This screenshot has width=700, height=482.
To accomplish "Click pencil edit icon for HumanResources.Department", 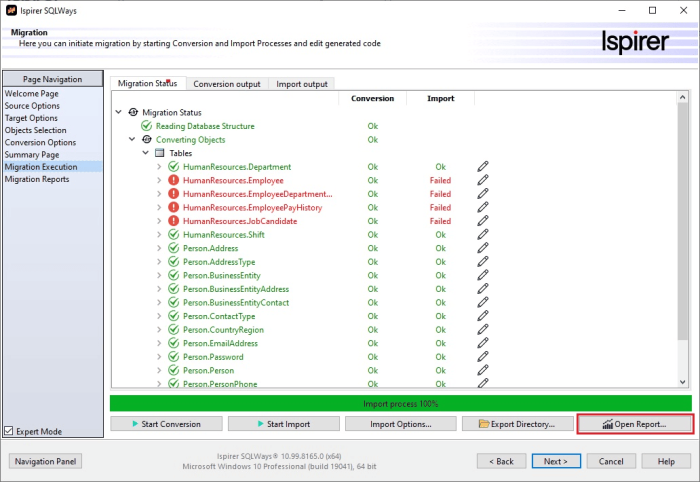I will point(483,167).
